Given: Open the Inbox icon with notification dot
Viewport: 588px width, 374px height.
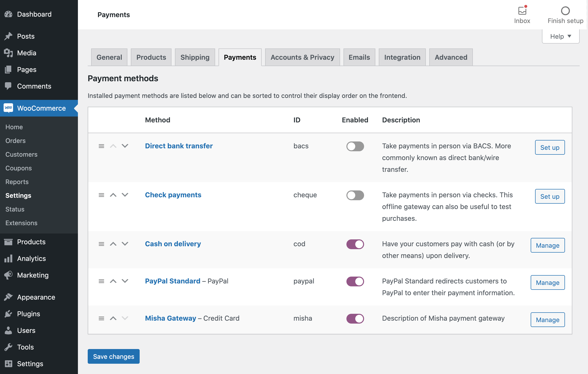Looking at the screenshot, I should pyautogui.click(x=522, y=11).
